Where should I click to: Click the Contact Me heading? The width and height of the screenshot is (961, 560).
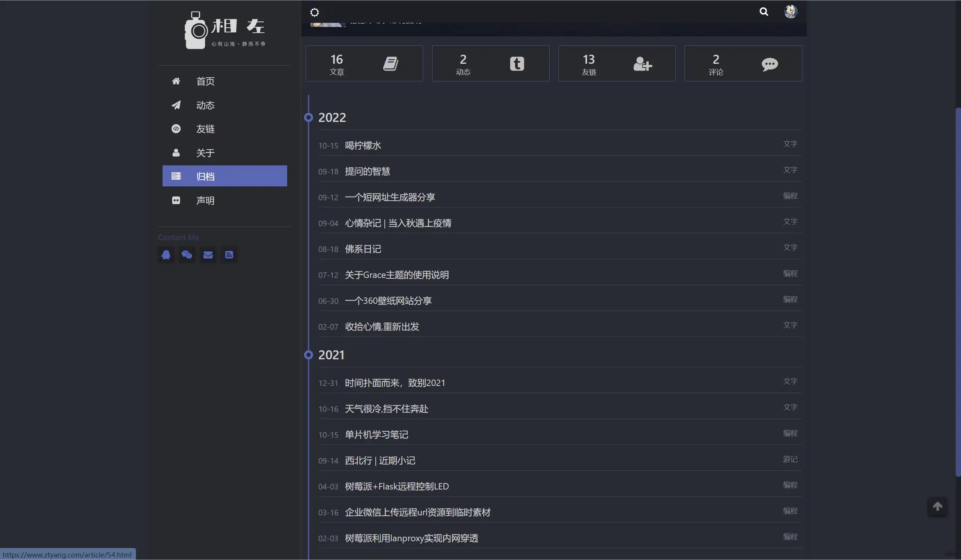pos(178,237)
